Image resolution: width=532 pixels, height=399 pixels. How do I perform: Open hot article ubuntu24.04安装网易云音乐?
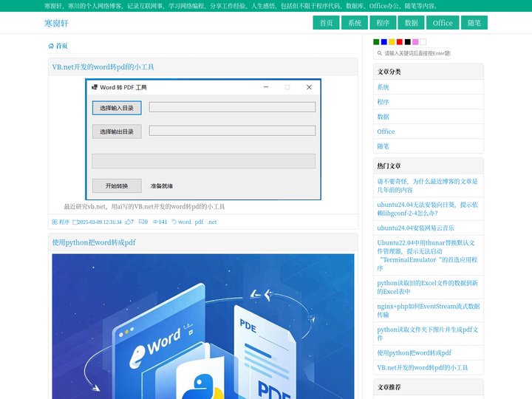click(x=415, y=228)
